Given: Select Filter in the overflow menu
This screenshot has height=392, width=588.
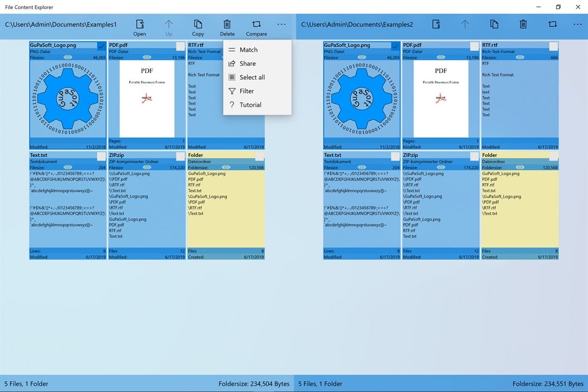Looking at the screenshot, I should pyautogui.click(x=246, y=91).
